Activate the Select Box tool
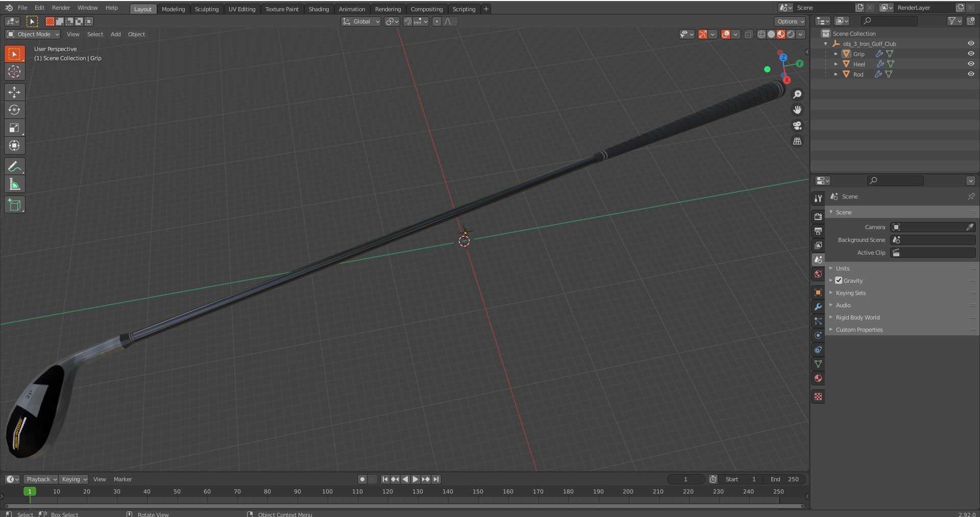 click(14, 54)
